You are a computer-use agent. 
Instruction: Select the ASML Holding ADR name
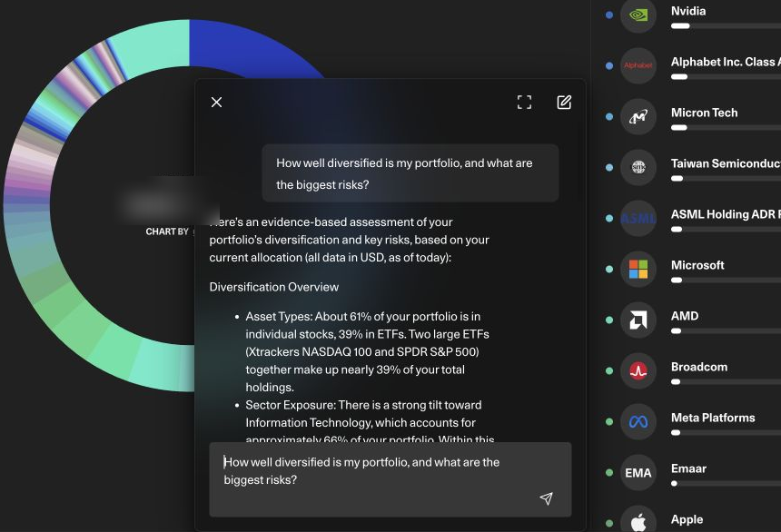click(x=726, y=214)
